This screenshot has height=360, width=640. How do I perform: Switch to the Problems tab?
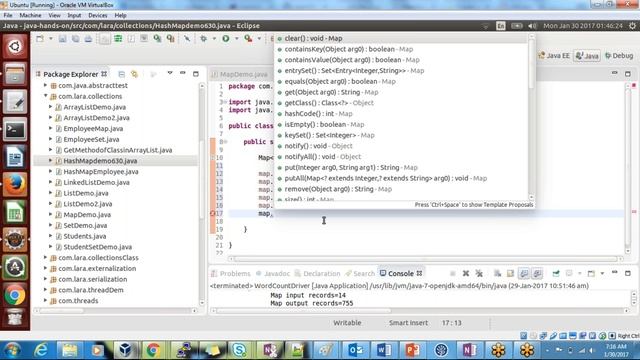[231, 273]
